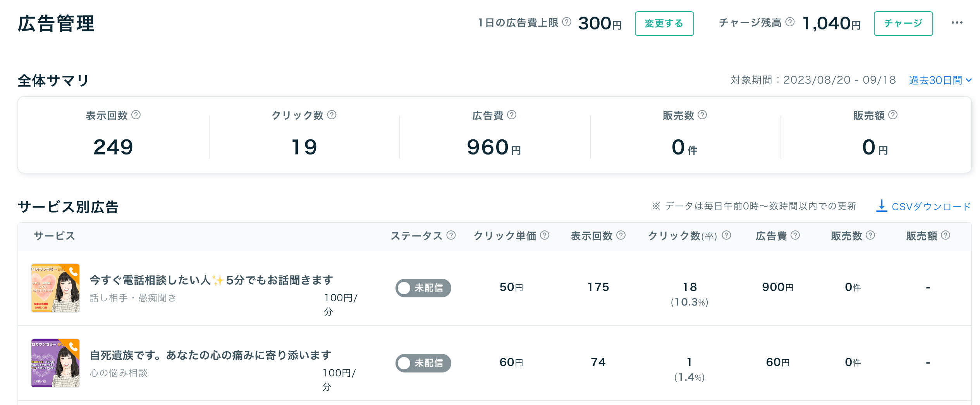Click the 販売額 help icon in summary

[x=893, y=115]
